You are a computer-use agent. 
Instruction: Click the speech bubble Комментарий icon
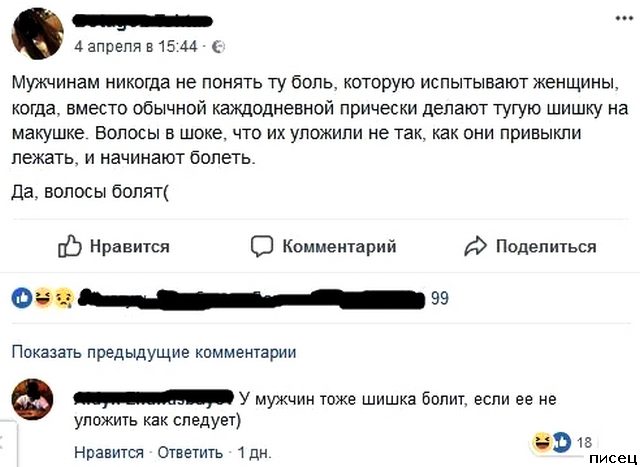pos(261,246)
